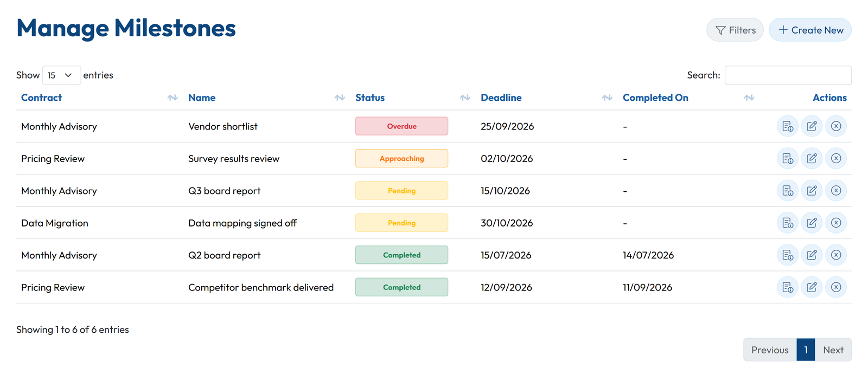Sort by Completed On column arrows

click(749, 98)
